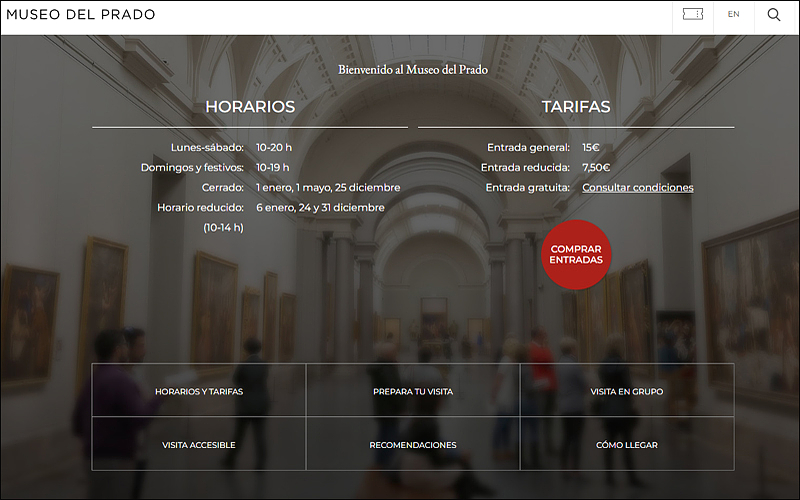Open the Horarios y Tarifas tile
This screenshot has width=800, height=500.
pos(199,391)
